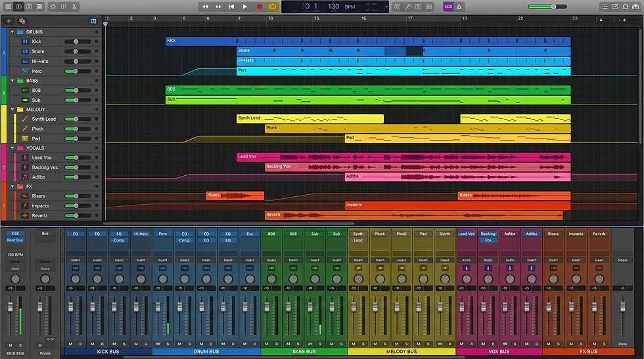The width and height of the screenshot is (644, 359).
Task: Open the list editors icon
Action: click(x=605, y=7)
